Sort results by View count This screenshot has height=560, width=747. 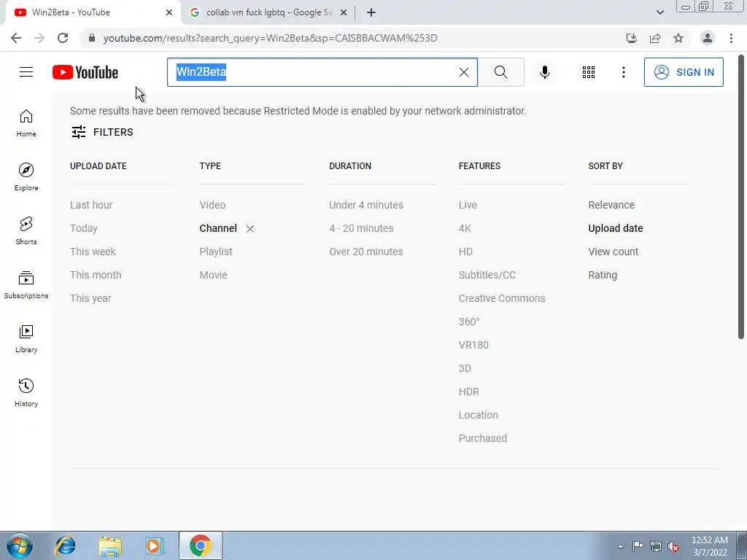coord(613,252)
